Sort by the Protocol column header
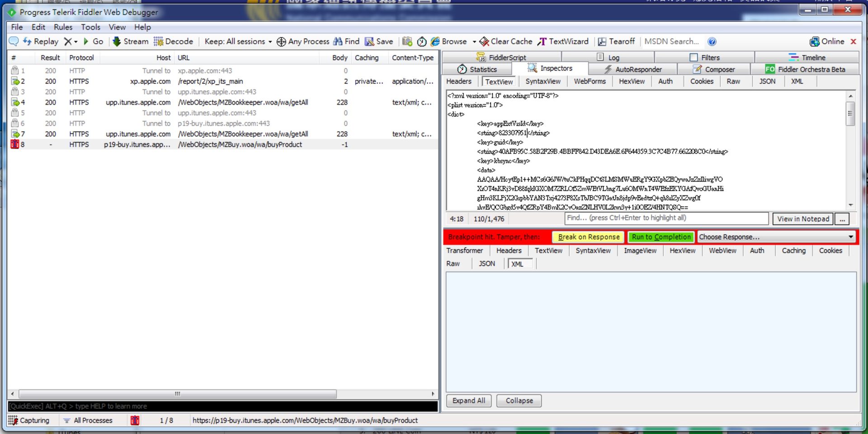The width and height of the screenshot is (868, 434). [82, 58]
